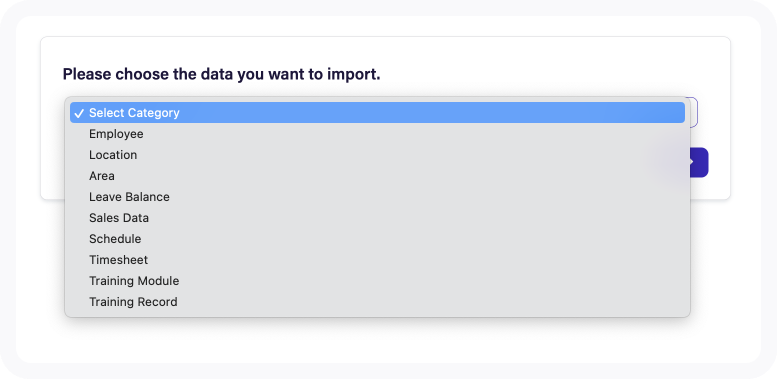Choose the Schedule entry
This screenshot has width=777, height=379.
(378, 239)
